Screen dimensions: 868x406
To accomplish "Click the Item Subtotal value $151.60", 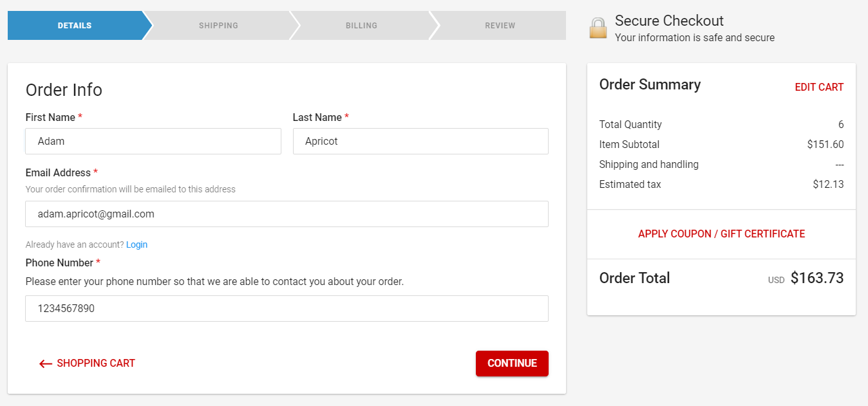I will pyautogui.click(x=825, y=145).
